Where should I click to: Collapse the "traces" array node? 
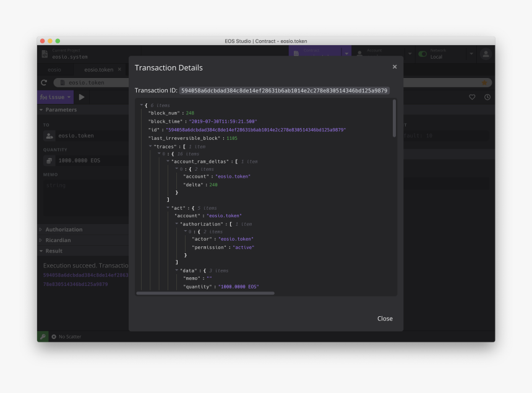coord(150,147)
